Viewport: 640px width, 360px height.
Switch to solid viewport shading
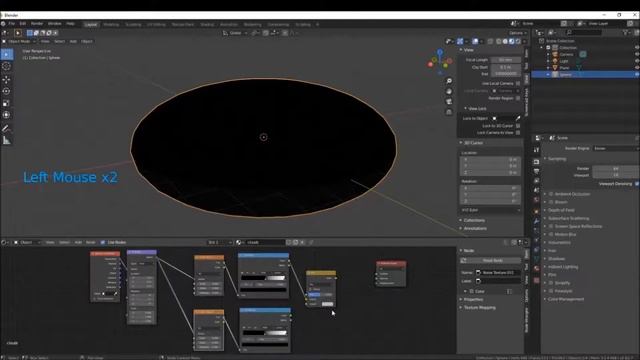[505, 41]
